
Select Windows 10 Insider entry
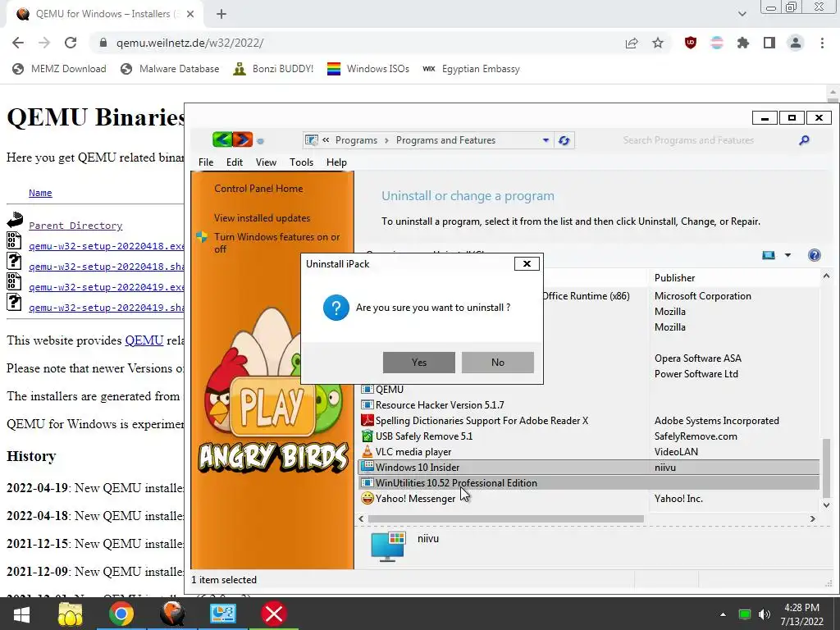(588, 467)
